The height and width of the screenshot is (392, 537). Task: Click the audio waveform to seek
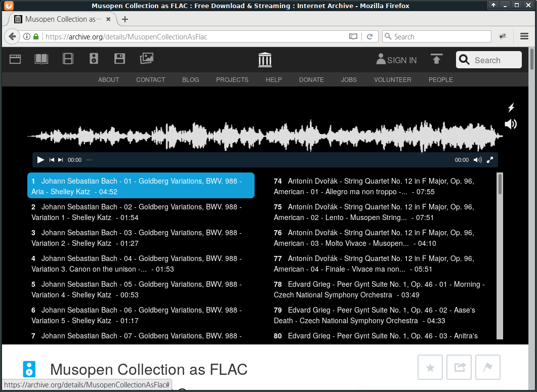tap(265, 136)
